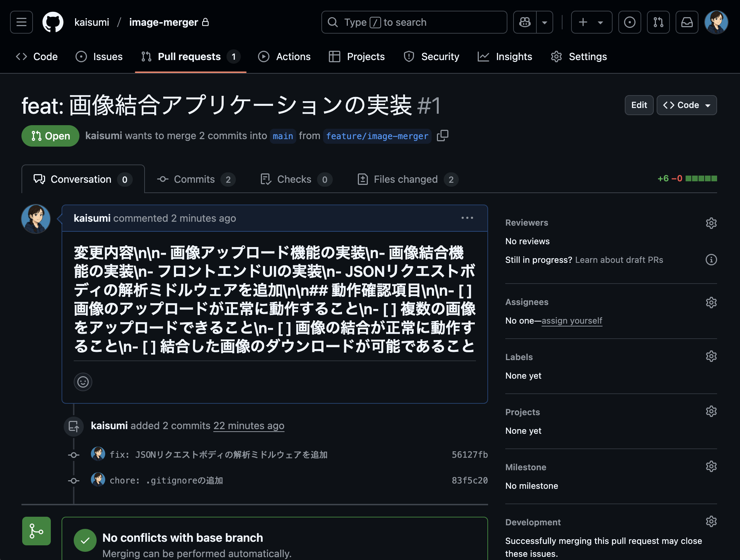740x560 pixels.
Task: Open the notifications inbox icon
Action: (687, 22)
